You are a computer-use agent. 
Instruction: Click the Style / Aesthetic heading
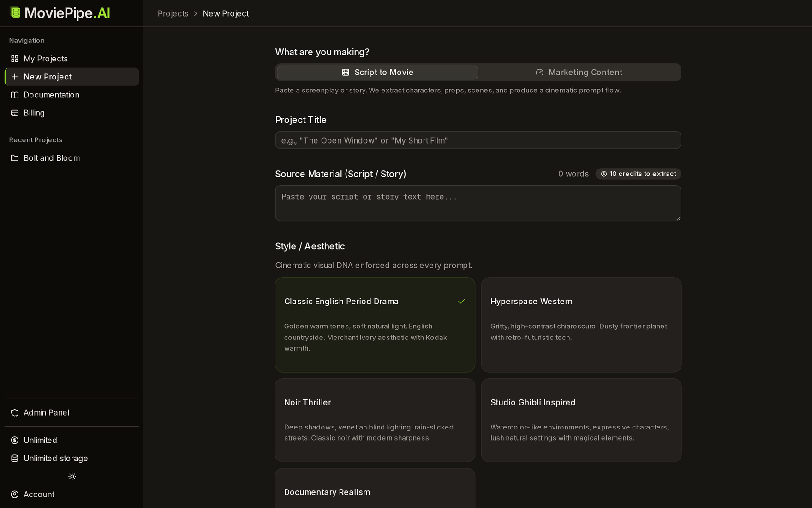click(310, 246)
